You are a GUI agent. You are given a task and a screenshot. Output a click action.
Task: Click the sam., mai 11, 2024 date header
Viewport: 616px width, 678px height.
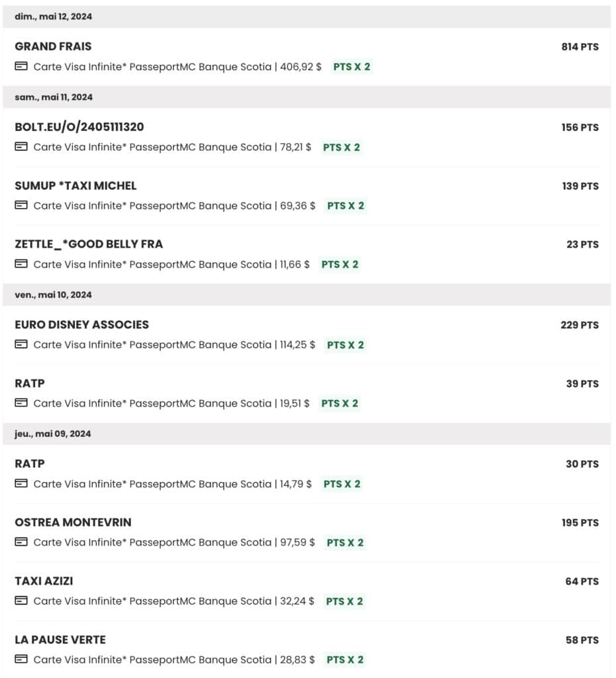(54, 97)
